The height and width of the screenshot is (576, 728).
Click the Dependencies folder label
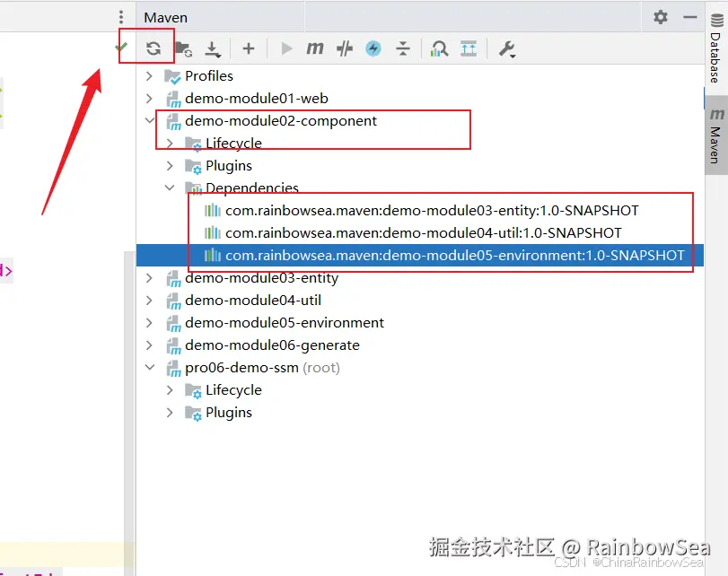(252, 188)
